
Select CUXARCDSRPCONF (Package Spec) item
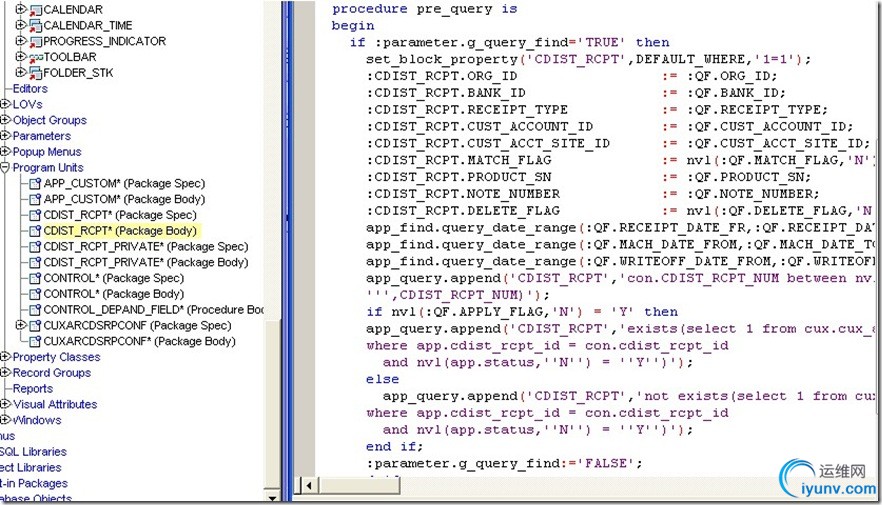pos(137,325)
